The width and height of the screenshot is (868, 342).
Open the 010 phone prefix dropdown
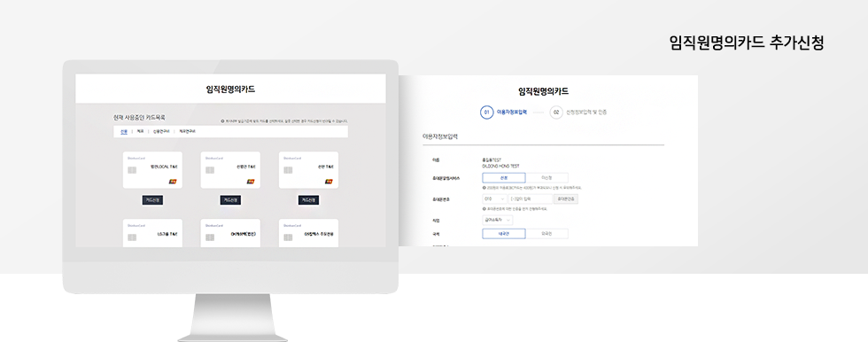coord(494,198)
